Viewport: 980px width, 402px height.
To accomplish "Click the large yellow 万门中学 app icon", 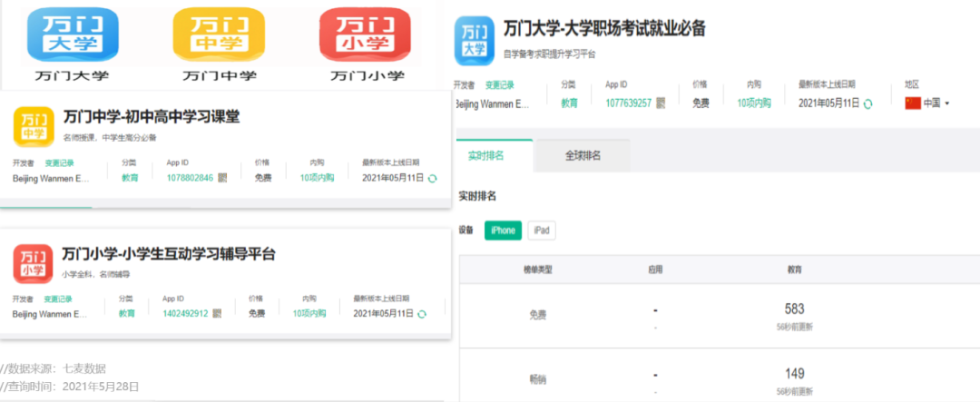I will pyautogui.click(x=218, y=34).
